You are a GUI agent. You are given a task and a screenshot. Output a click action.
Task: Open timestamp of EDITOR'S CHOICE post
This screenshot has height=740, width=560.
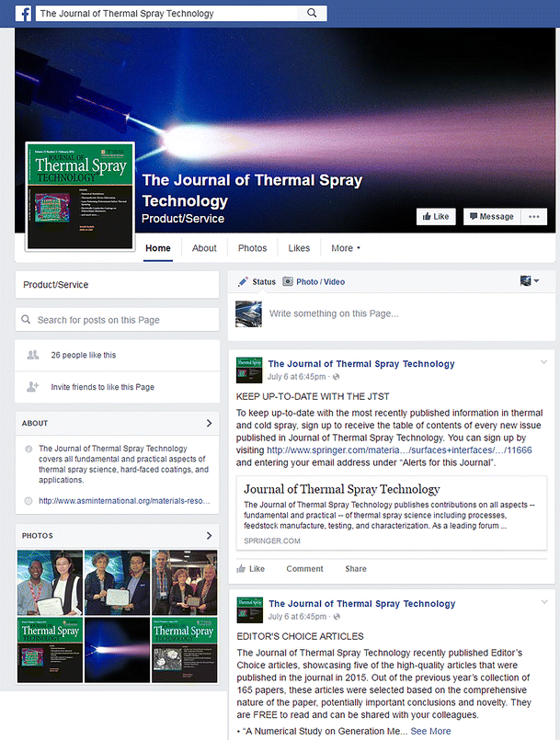[x=297, y=616]
